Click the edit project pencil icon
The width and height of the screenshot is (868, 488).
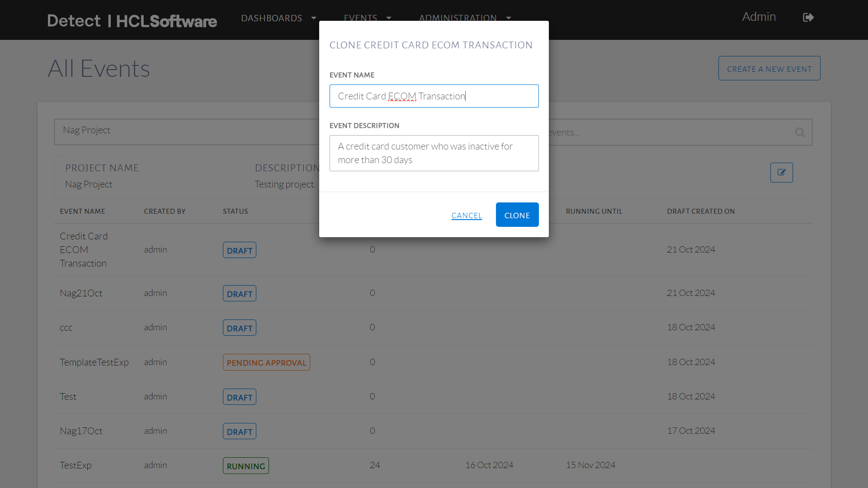(x=781, y=173)
